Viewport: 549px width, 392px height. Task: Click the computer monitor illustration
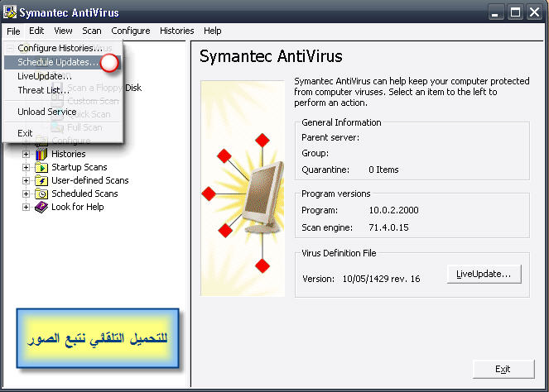click(x=263, y=198)
